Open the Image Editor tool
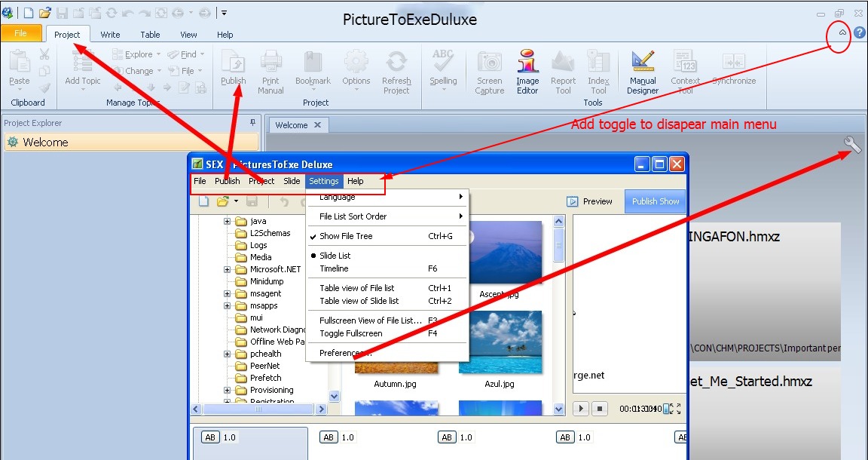The height and width of the screenshot is (460, 868). [527, 72]
